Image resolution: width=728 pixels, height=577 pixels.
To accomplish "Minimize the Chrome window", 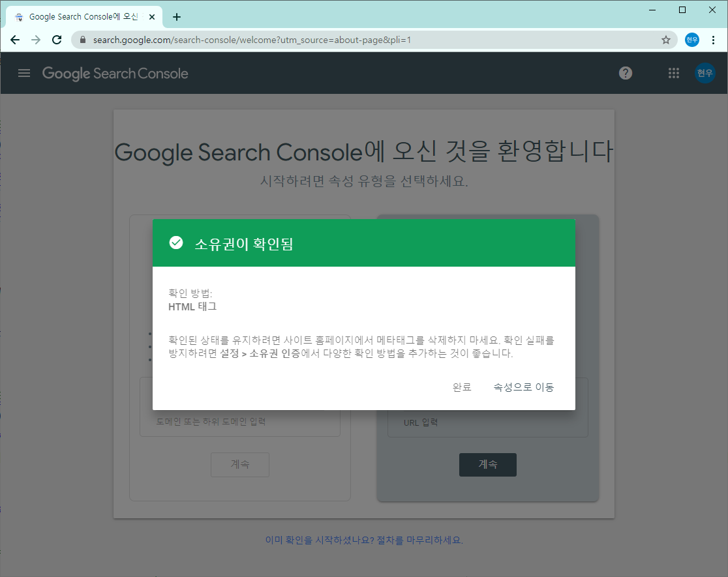I will 652,10.
